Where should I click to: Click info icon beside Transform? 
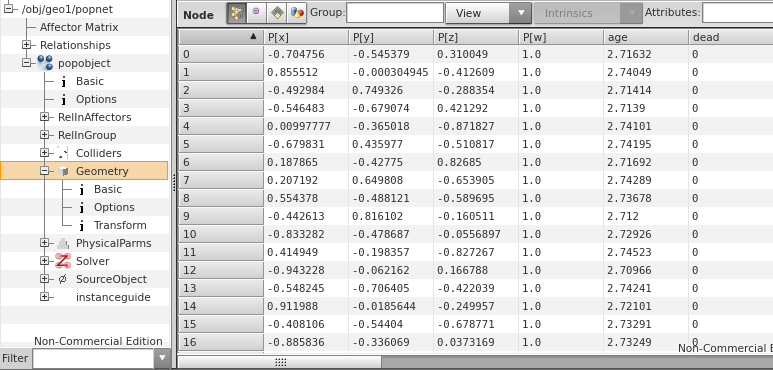tap(81, 226)
